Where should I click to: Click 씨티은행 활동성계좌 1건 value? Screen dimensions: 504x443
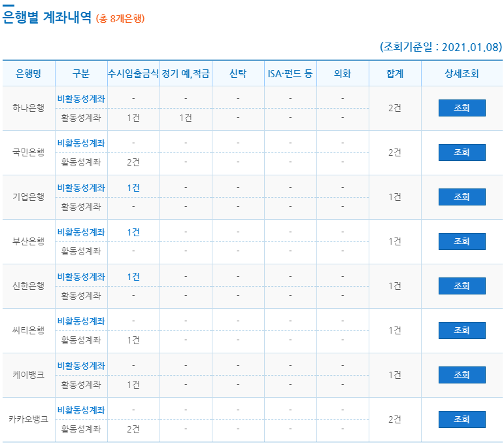coord(133,340)
